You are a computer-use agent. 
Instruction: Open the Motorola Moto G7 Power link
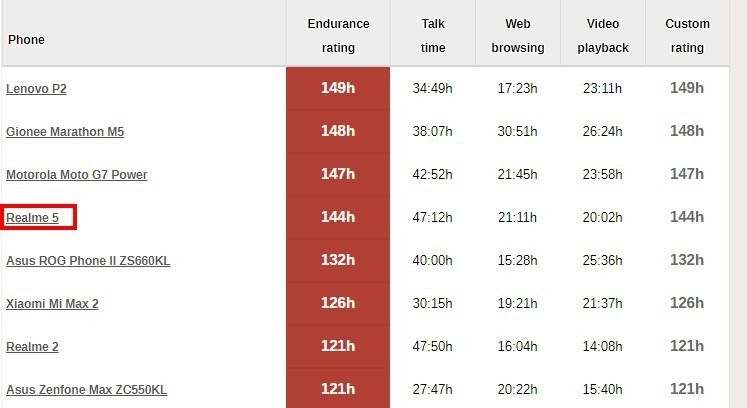pyautogui.click(x=77, y=174)
